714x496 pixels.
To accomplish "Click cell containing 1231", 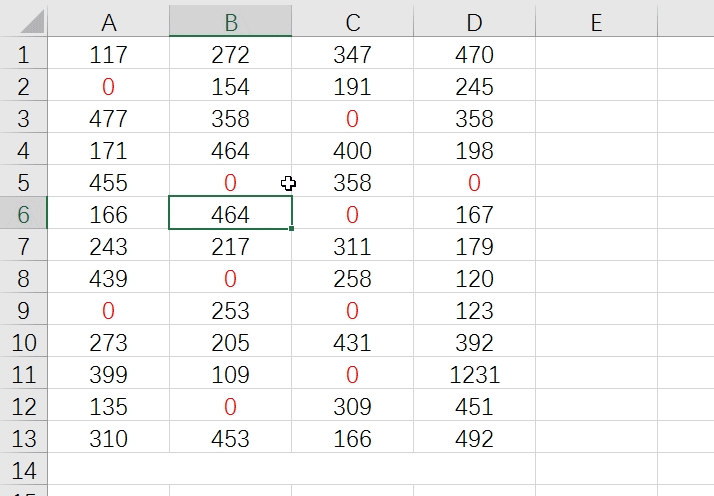I will click(474, 375).
